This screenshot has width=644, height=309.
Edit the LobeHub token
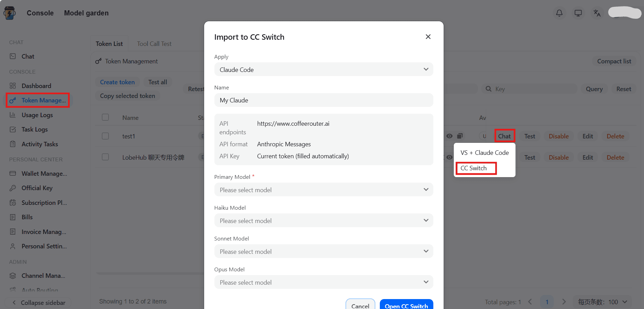click(x=587, y=157)
